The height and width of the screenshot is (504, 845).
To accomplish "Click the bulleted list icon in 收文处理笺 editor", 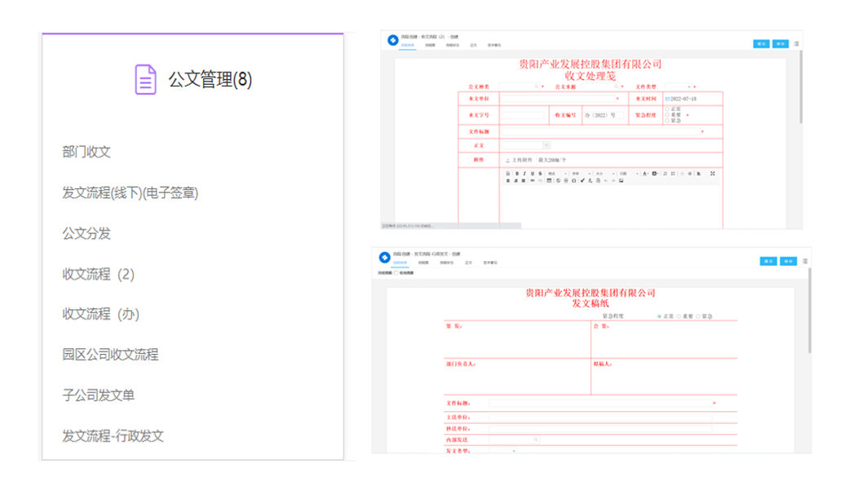I will pos(673,174).
